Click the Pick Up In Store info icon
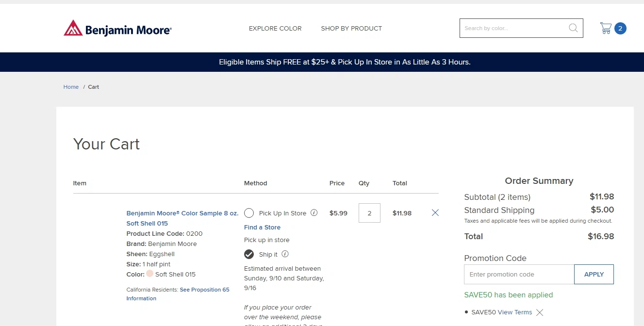 (x=314, y=213)
